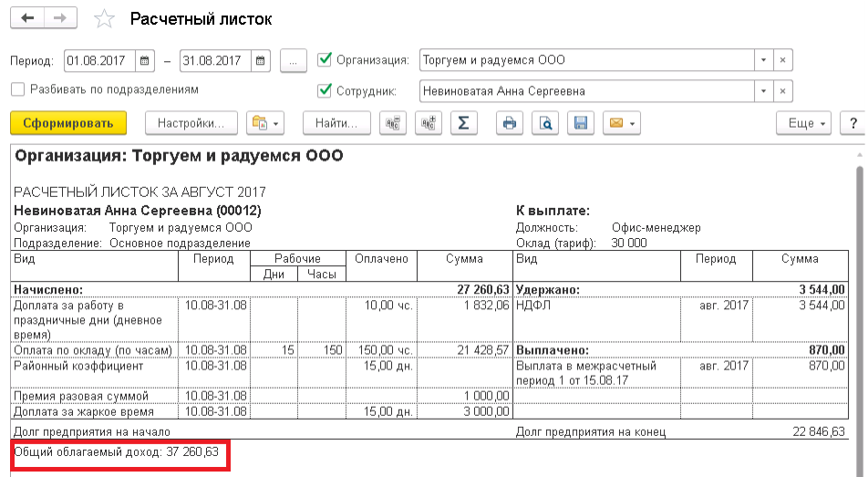This screenshot has width=868, height=477.
Task: Collapse all groups icon
Action: [x=392, y=123]
